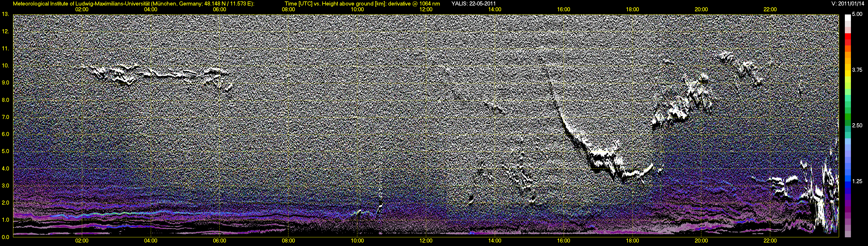Image resolution: width=868 pixels, height=246 pixels.
Task: Select the 16:00 label on the bottom time axis
Action: point(564,241)
